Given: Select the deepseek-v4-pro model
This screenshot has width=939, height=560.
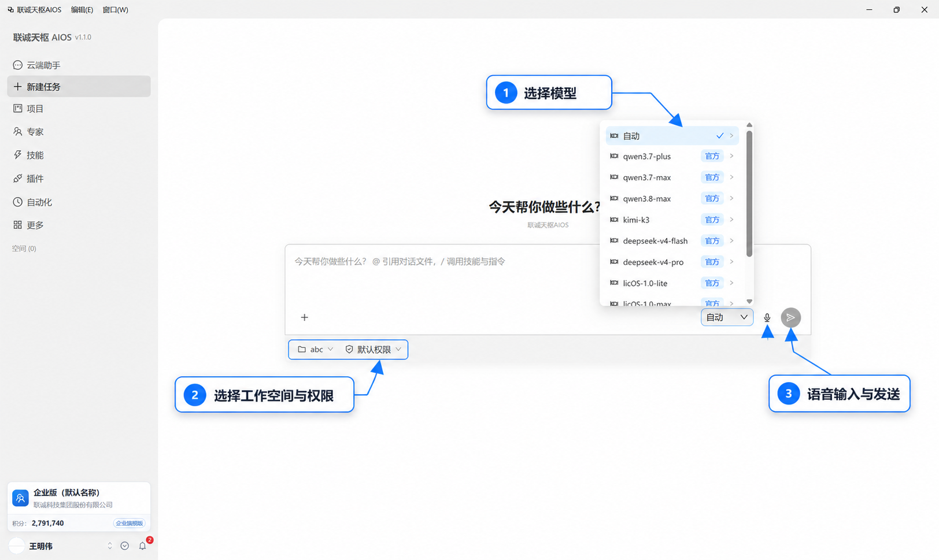Looking at the screenshot, I should [672, 262].
